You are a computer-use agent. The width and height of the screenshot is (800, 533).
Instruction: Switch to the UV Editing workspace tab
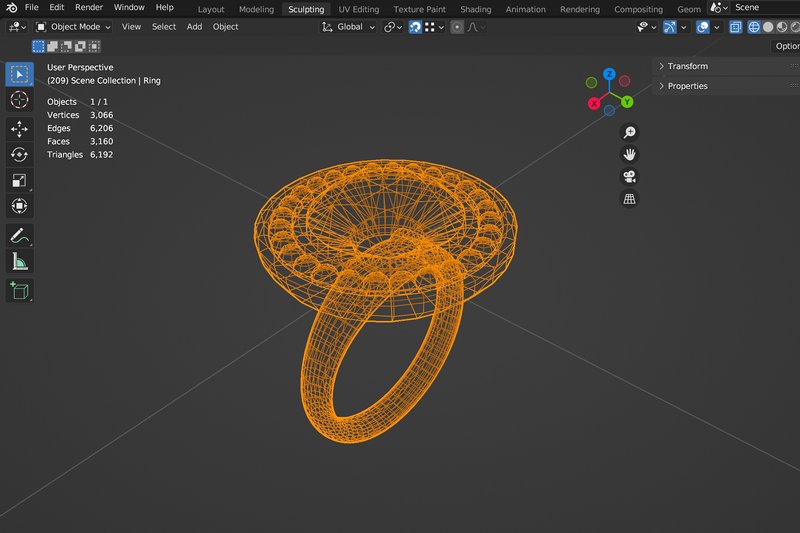[359, 9]
